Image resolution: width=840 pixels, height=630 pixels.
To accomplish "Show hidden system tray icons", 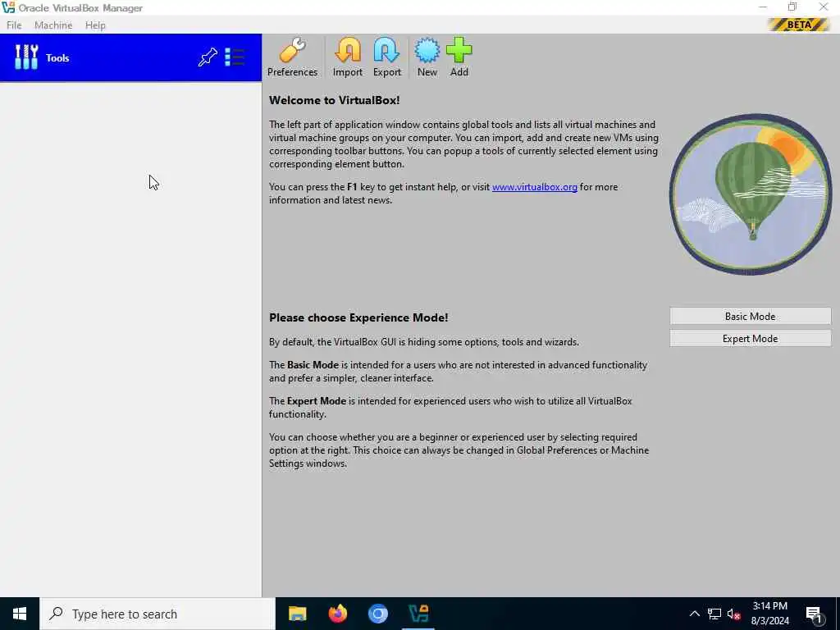I will coord(694,614).
